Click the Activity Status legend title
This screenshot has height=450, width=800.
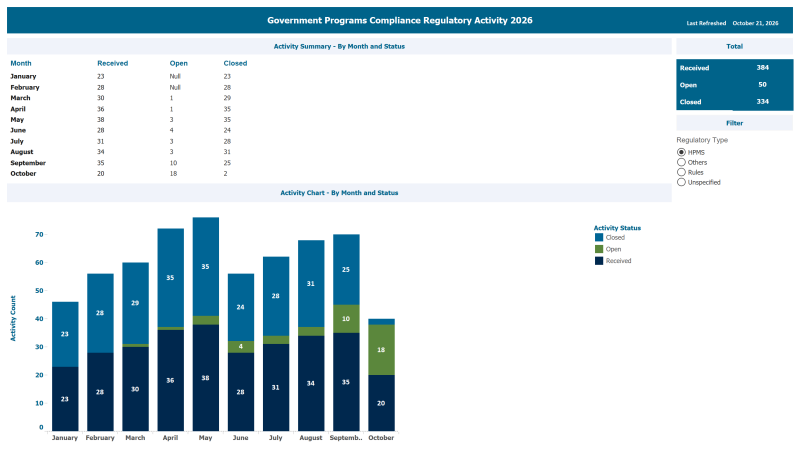pos(617,228)
